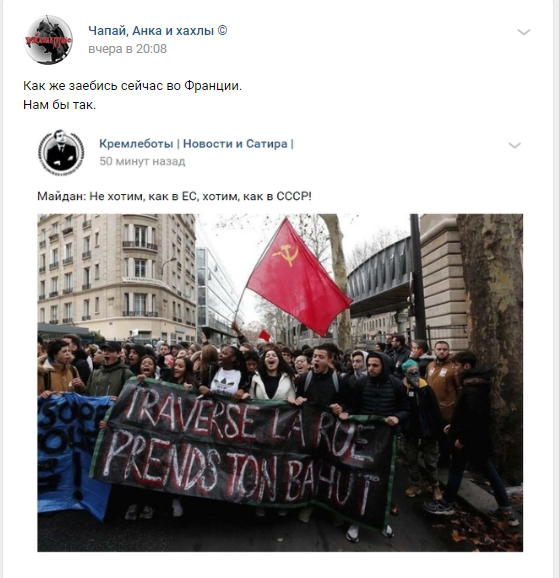Click the caption starting with 'Майдан:'
This screenshot has width=559, height=578.
(x=174, y=196)
